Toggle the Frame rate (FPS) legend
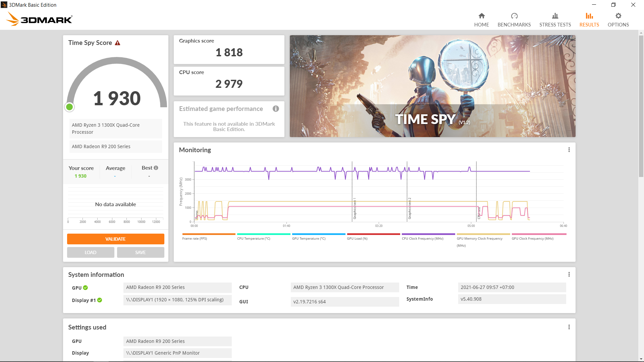 (x=209, y=237)
